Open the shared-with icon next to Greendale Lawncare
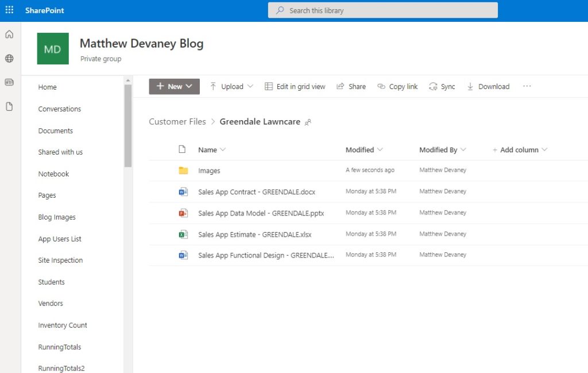Image resolution: width=588 pixels, height=373 pixels. pos(308,122)
